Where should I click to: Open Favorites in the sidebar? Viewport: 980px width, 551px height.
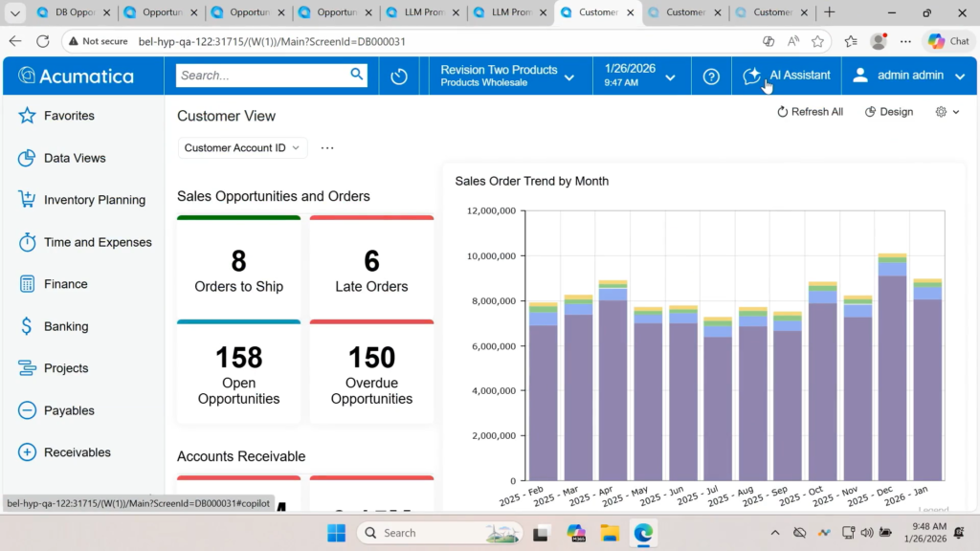[x=69, y=116]
